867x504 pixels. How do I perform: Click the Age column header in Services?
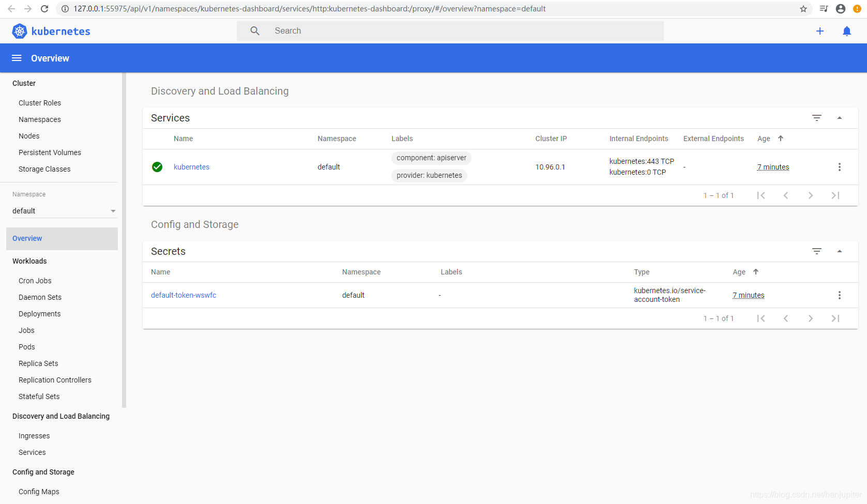click(x=764, y=139)
